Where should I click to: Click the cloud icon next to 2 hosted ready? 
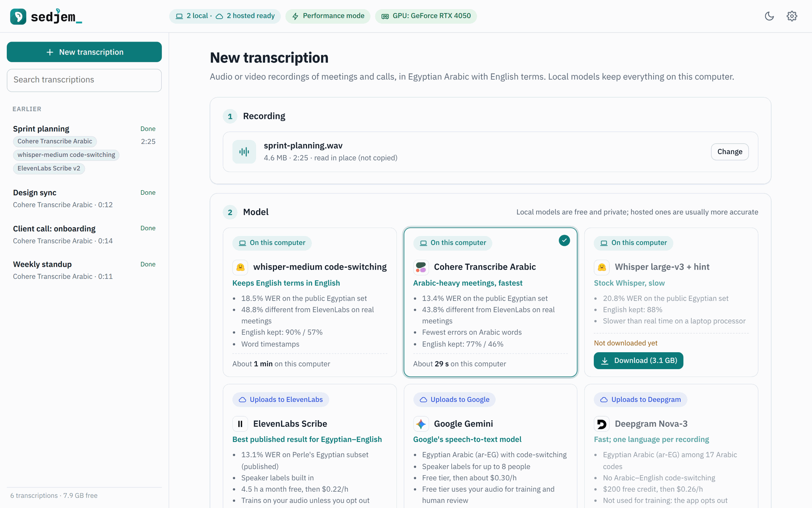[219, 16]
